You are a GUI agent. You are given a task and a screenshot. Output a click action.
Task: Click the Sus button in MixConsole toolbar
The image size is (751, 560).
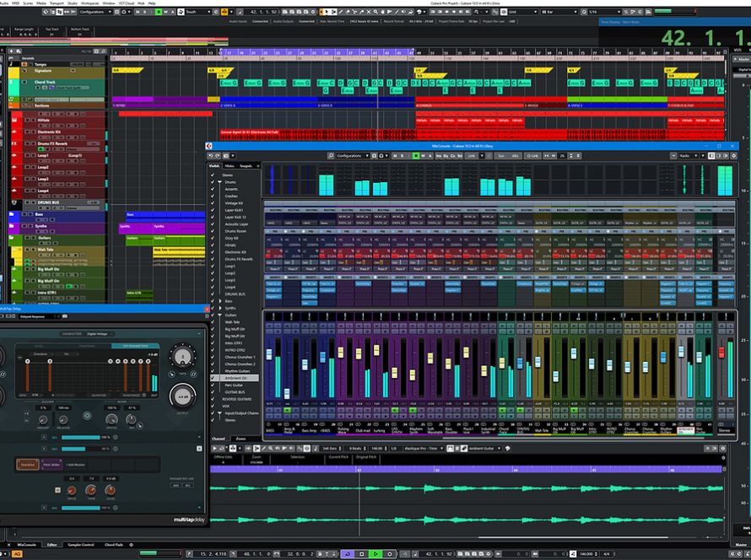pyautogui.click(x=501, y=155)
